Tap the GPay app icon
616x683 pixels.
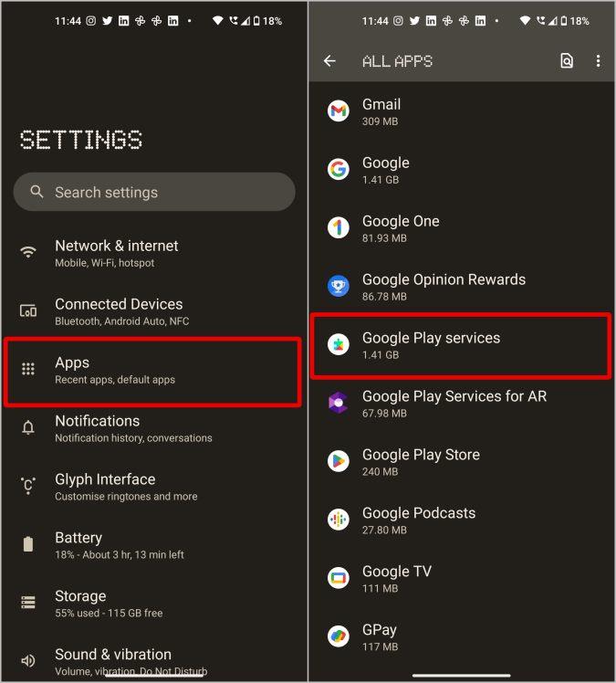(x=339, y=636)
